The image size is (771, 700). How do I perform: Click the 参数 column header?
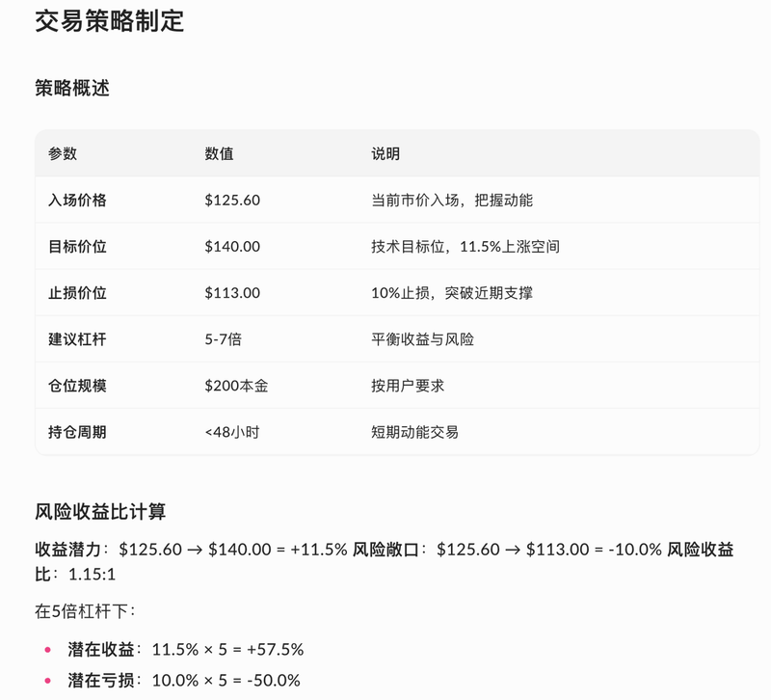tap(63, 153)
